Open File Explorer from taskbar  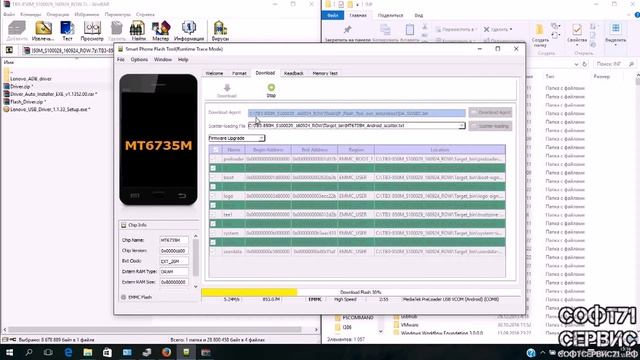[88, 352]
